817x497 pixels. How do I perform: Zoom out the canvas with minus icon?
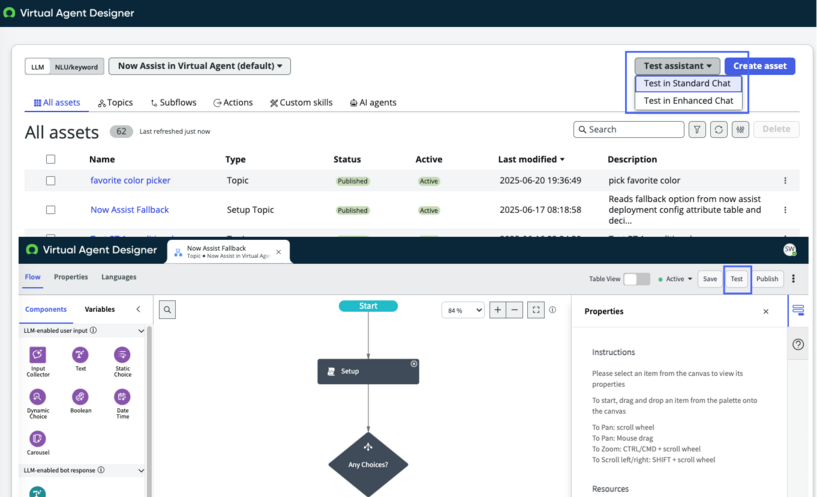coord(514,310)
